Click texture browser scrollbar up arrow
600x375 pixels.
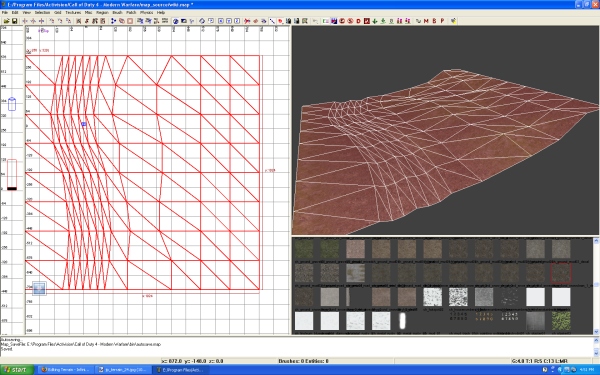click(596, 240)
